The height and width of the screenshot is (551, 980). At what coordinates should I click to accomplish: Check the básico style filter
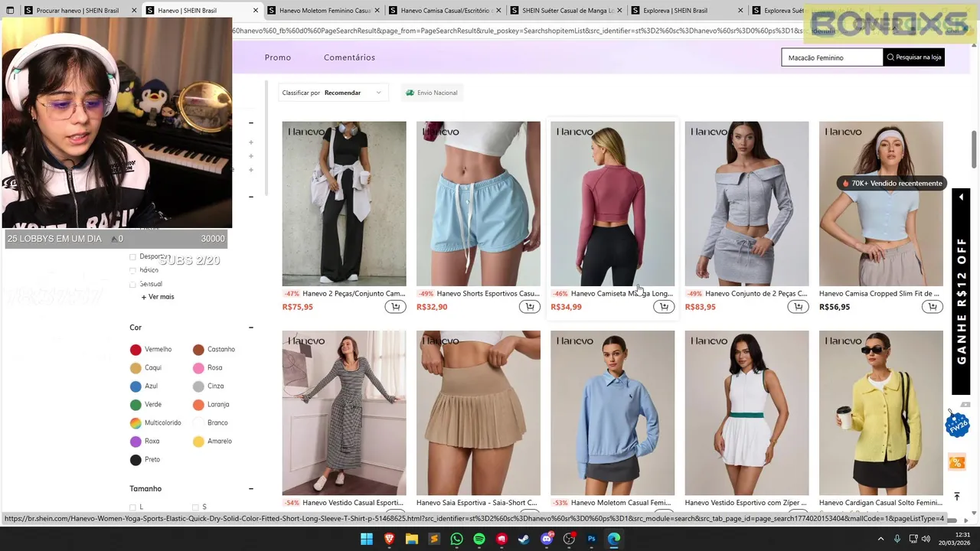[x=133, y=271]
